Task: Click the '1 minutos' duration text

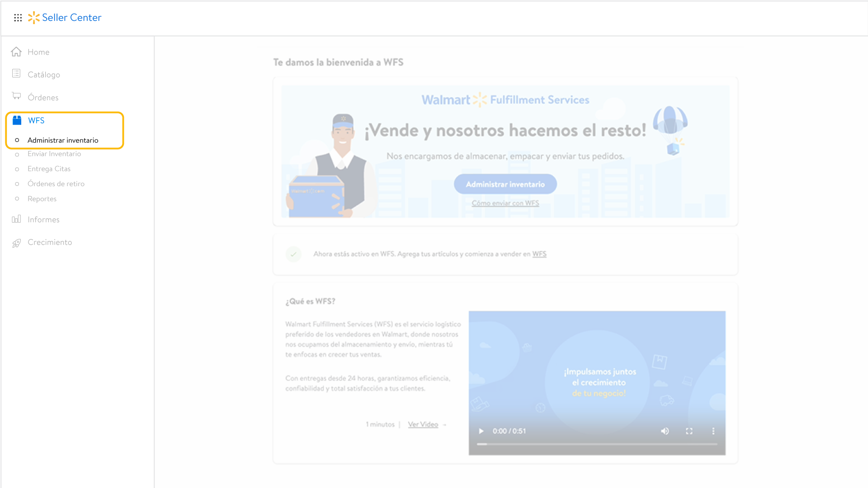Action: point(380,425)
